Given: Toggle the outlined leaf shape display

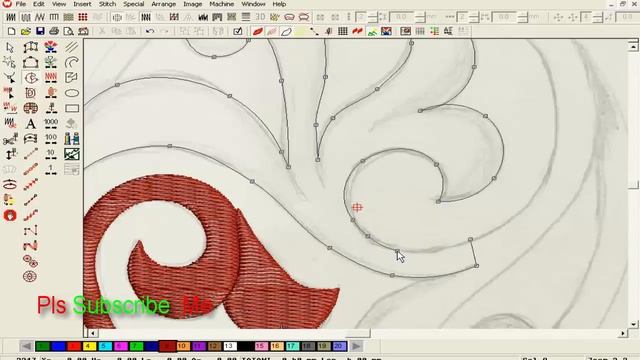Looking at the screenshot, I should 286,31.
